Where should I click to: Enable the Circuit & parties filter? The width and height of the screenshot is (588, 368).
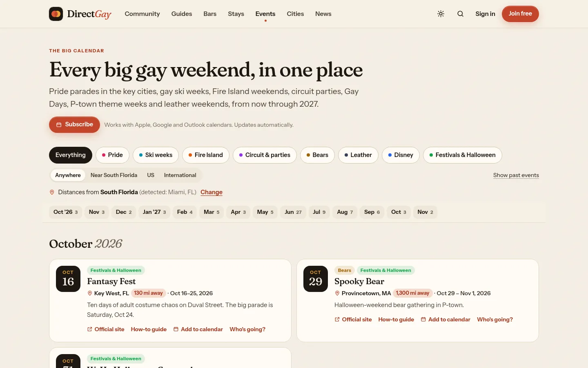265,155
